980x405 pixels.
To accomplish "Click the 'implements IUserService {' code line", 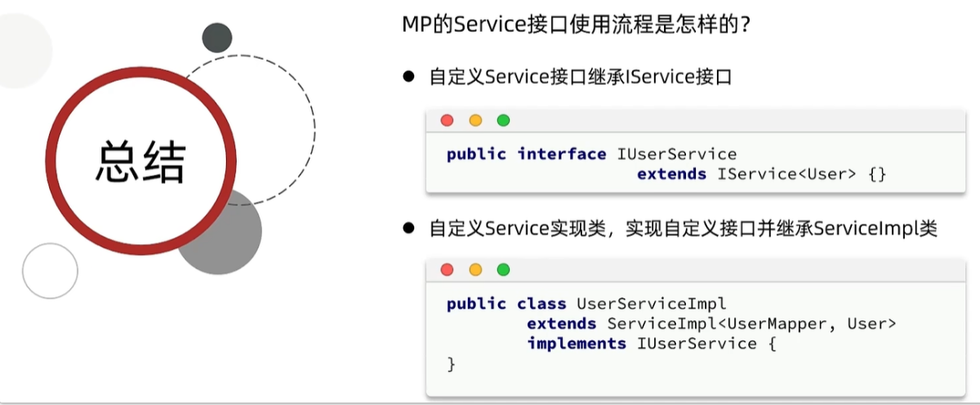I will click(x=650, y=344).
